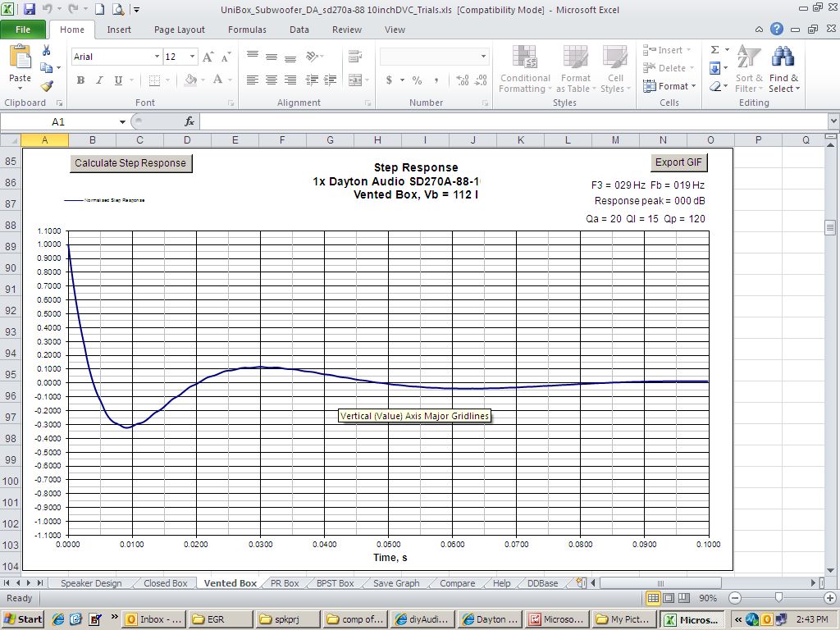840x630 pixels.
Task: Toggle align text left
Action: pyautogui.click(x=253, y=80)
